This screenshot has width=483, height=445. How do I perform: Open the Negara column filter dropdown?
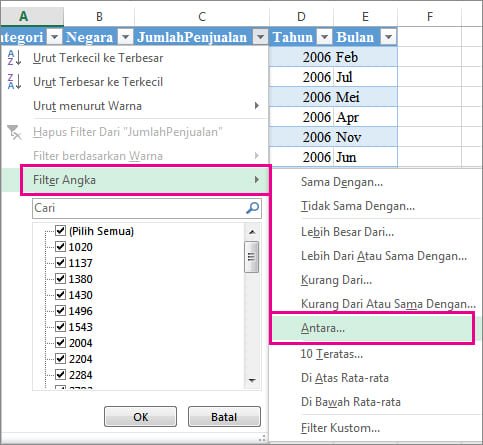(125, 37)
